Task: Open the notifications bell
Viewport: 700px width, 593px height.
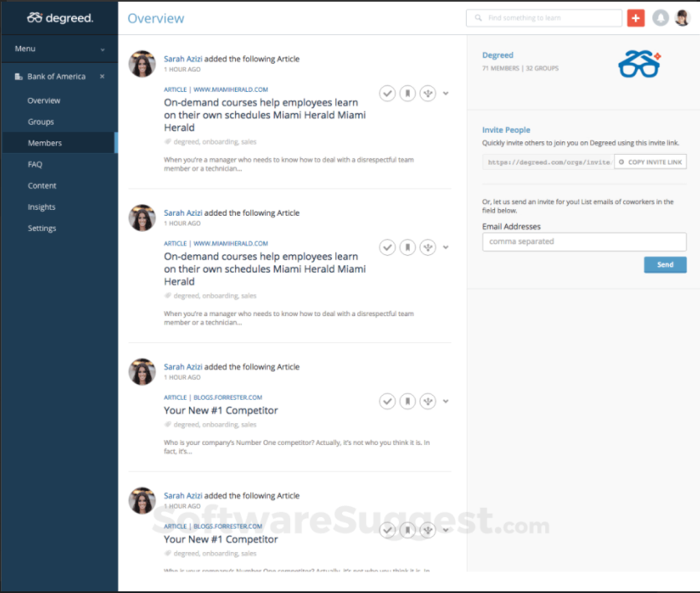Action: 660,18
